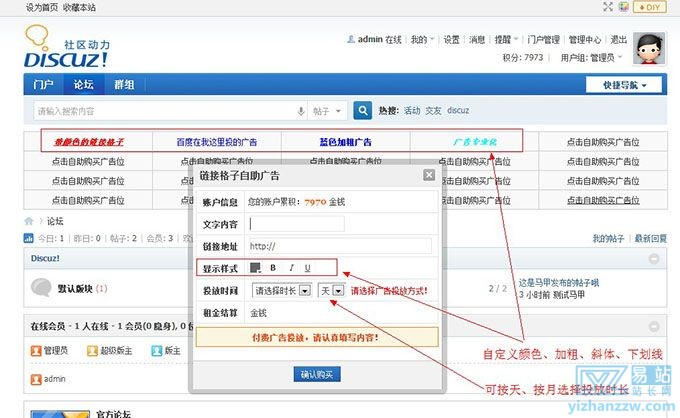Click 7970 金钱 balance text
Image resolution: width=680 pixels, height=418 pixels.
click(325, 202)
